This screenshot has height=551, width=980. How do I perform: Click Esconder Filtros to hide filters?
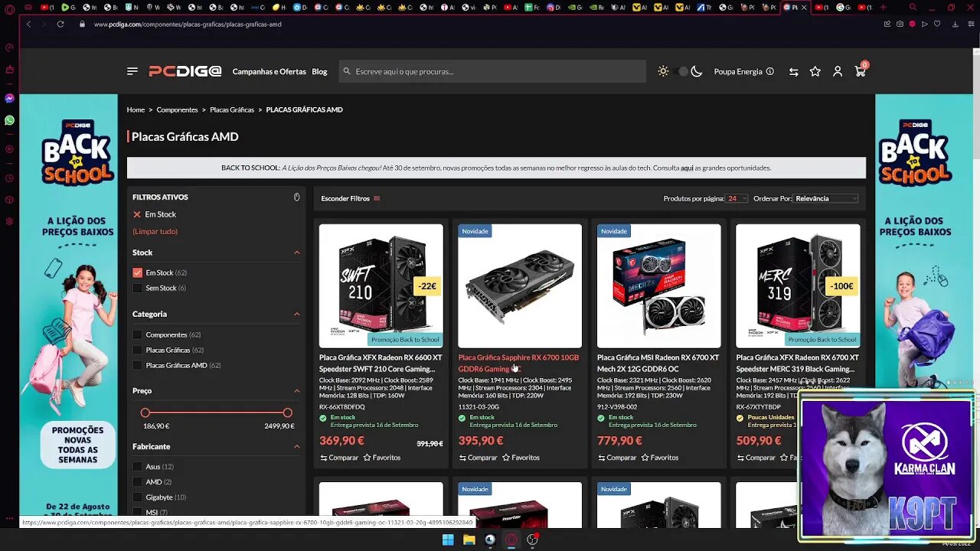(x=351, y=198)
